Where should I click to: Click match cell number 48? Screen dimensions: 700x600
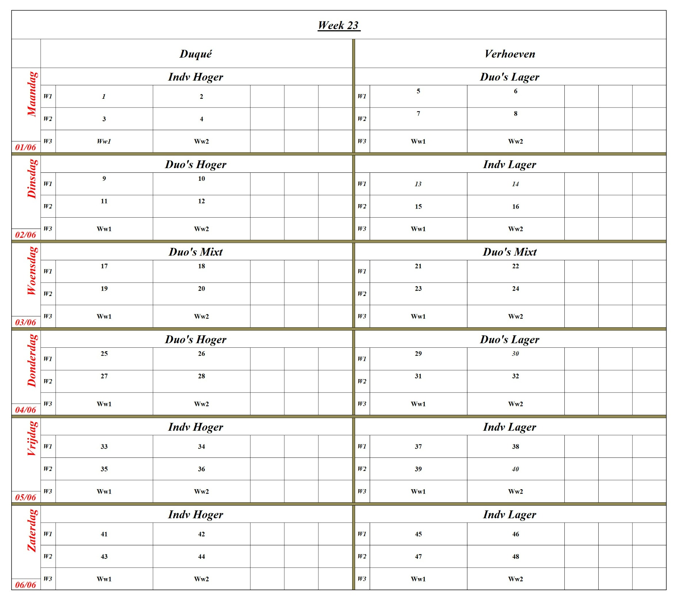click(515, 557)
